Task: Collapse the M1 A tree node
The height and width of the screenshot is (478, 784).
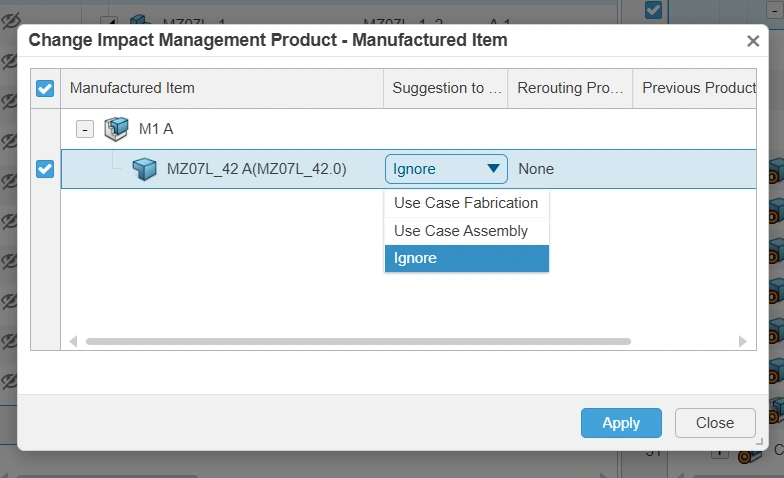Action: click(86, 129)
